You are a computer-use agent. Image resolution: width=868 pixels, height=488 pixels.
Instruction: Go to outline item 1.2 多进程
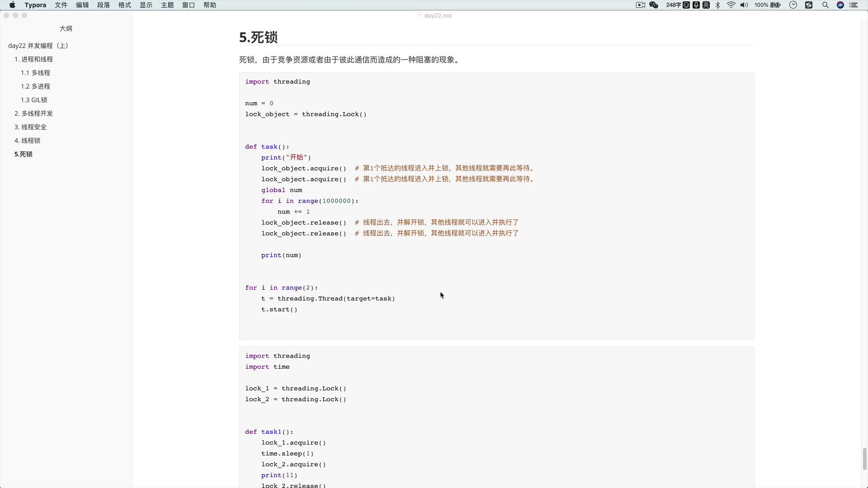[x=35, y=86]
